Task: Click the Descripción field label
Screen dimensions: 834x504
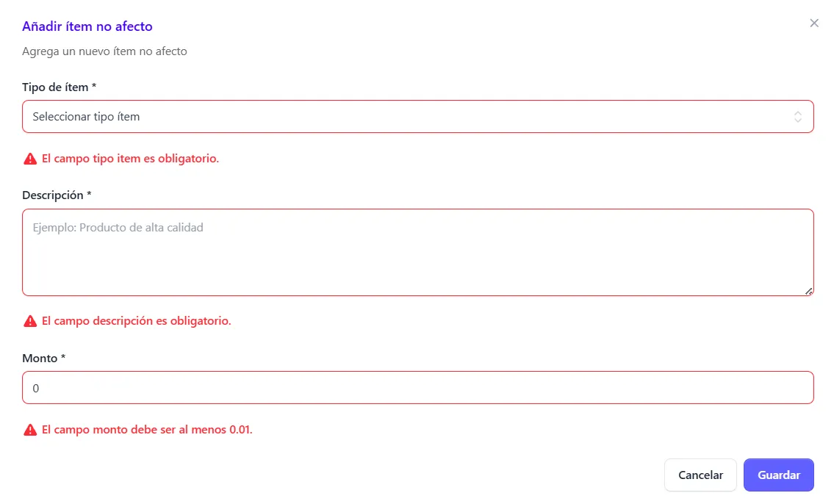Action: click(x=57, y=195)
